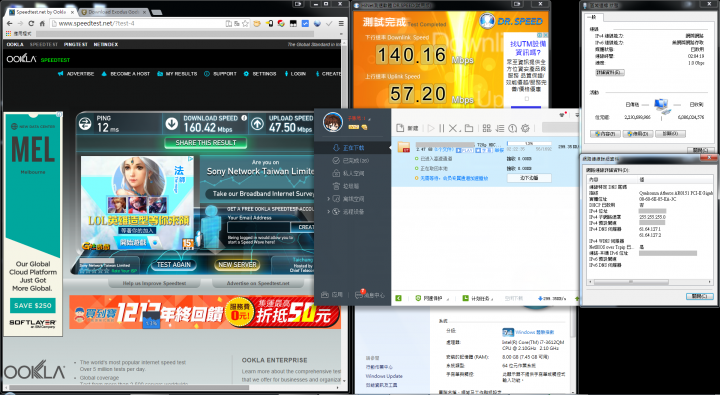The image size is (720, 395).
Task: Click play-while-downloading button on task
Action: 529,178
